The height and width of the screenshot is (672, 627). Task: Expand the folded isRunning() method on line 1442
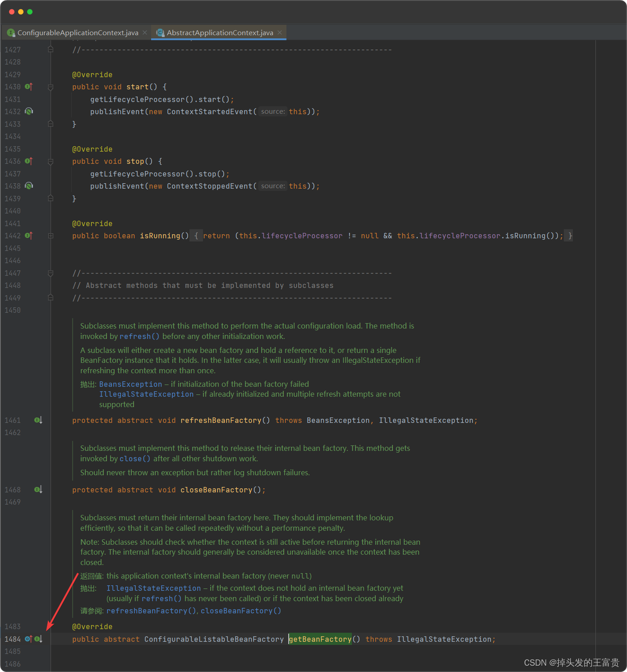51,236
